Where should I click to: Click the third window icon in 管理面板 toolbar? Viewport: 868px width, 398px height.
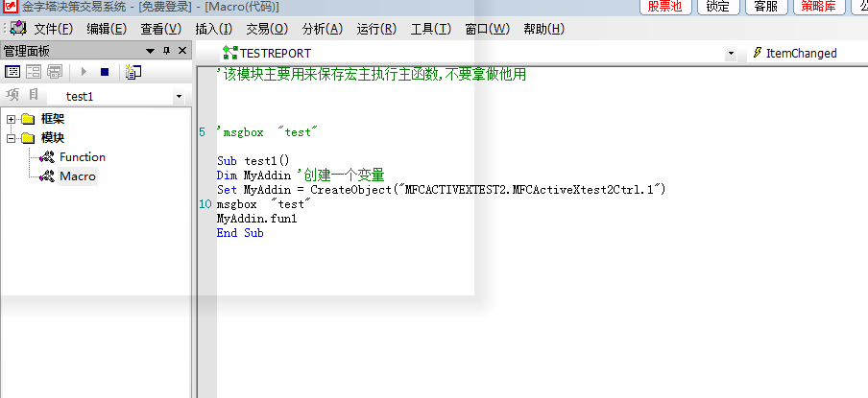tap(55, 71)
